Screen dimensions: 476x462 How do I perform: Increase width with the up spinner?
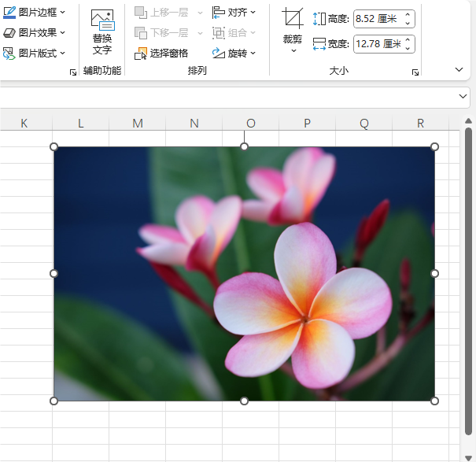click(408, 40)
